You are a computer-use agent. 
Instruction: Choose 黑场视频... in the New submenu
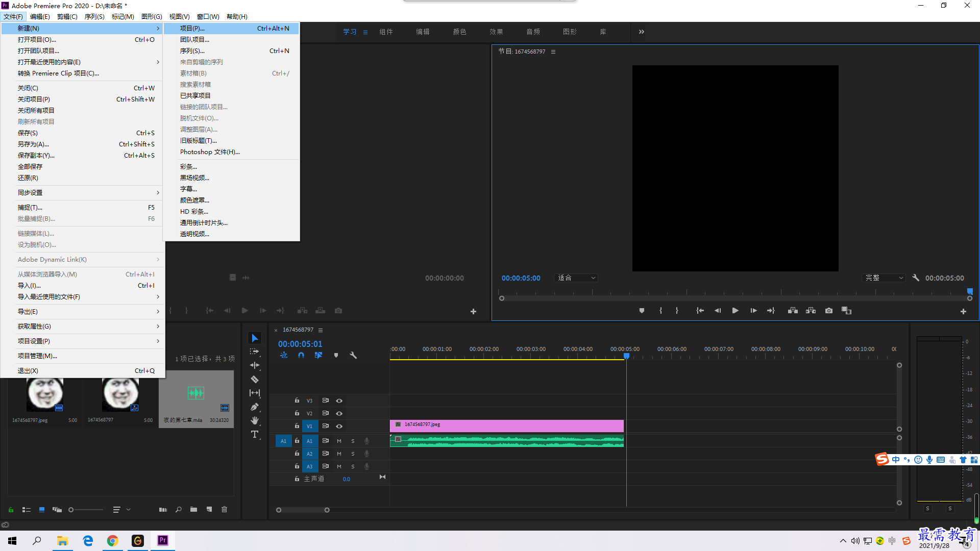(231, 178)
